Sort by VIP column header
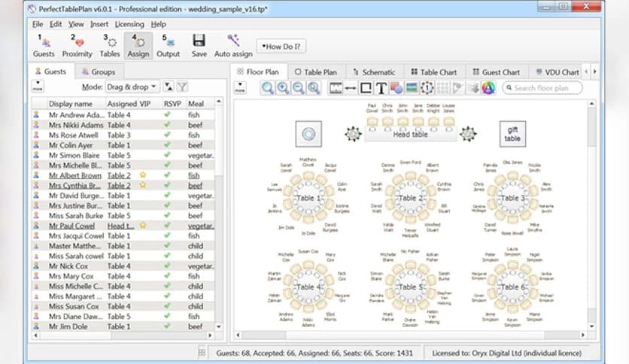This screenshot has height=364, width=629. pyautogui.click(x=144, y=104)
